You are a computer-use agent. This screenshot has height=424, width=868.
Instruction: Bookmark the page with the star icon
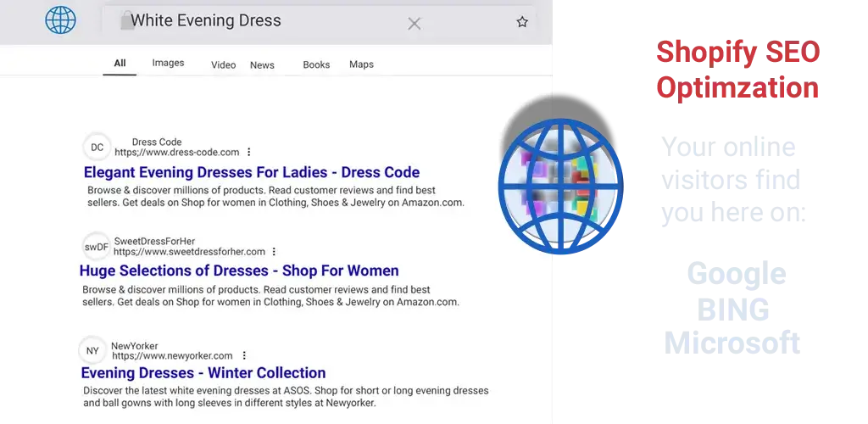522,22
